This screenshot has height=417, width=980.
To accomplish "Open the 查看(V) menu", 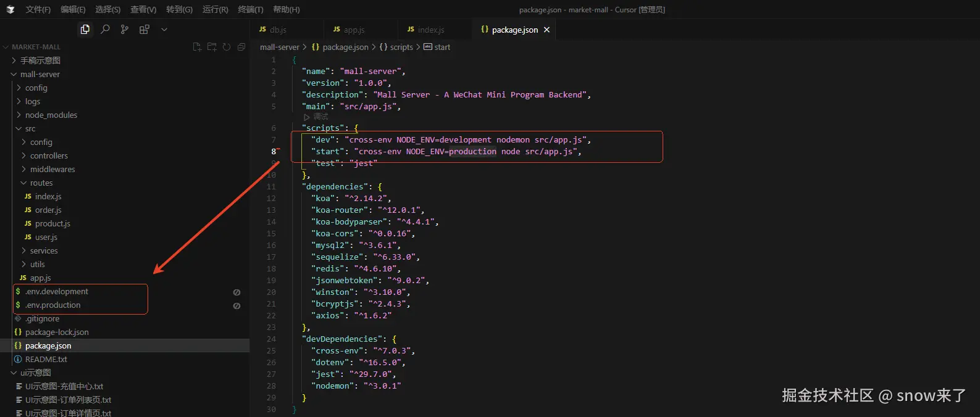I will click(143, 9).
